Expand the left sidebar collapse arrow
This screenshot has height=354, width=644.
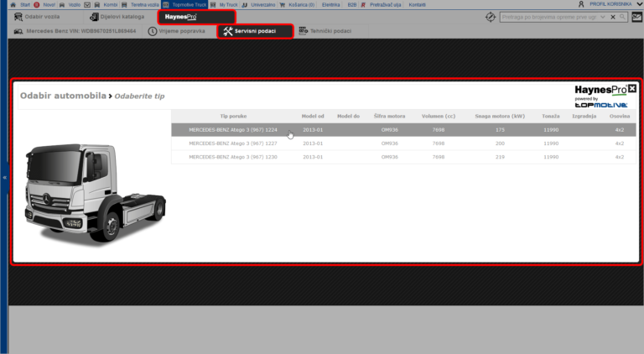pyautogui.click(x=4, y=177)
